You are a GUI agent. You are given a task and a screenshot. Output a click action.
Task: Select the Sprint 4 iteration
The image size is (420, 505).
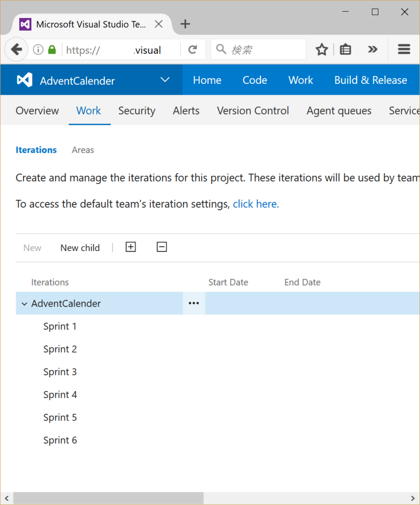(60, 395)
